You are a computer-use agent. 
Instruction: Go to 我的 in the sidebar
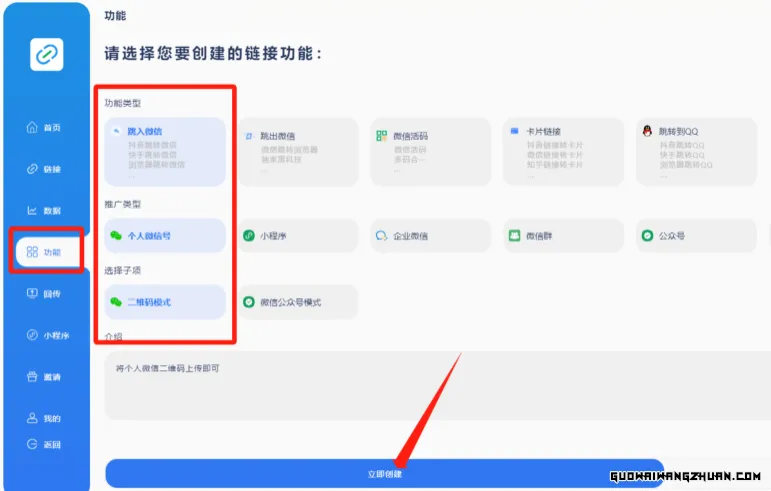click(x=52, y=419)
